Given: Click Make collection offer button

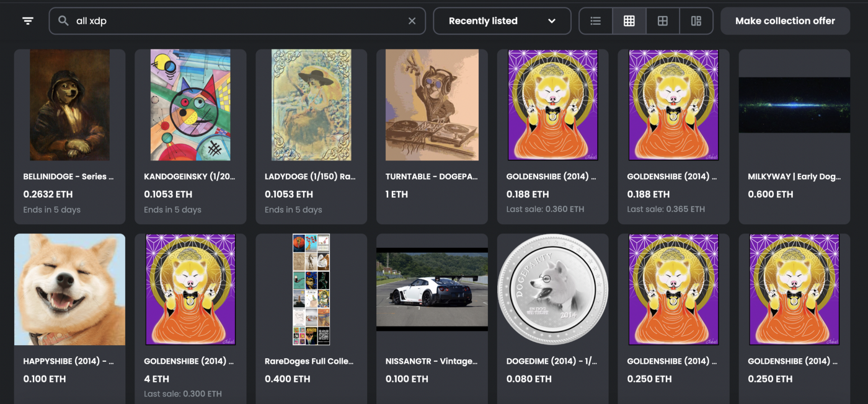Looking at the screenshot, I should click(785, 21).
